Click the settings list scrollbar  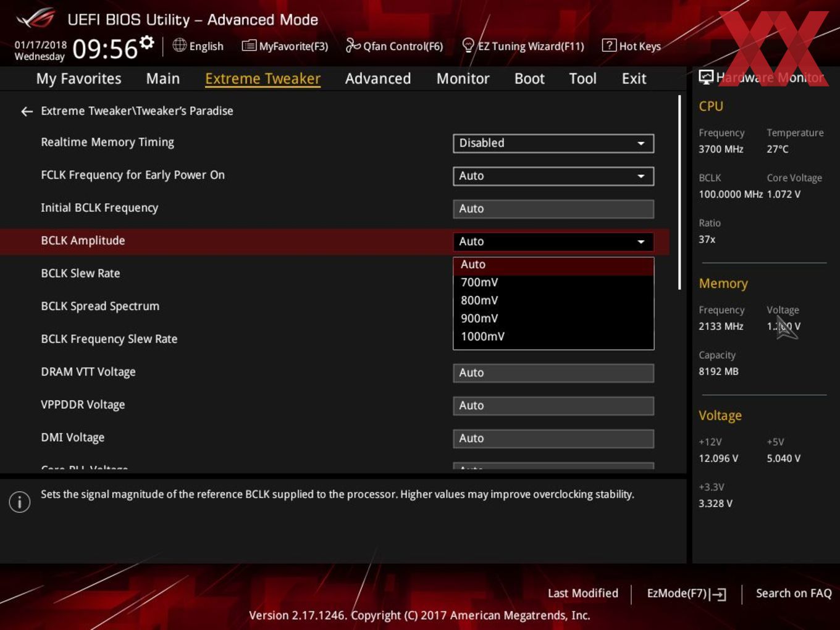click(x=679, y=192)
